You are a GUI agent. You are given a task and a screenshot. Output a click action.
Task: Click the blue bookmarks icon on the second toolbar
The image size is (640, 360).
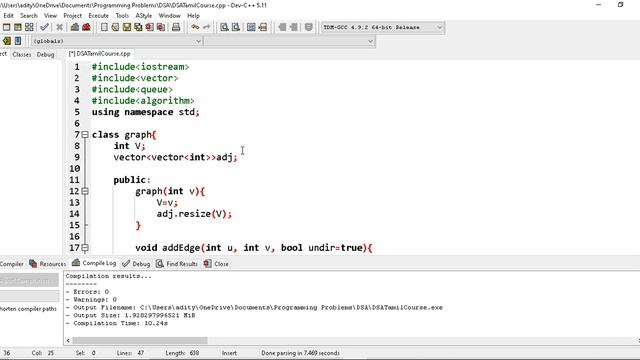pyautogui.click(x=18, y=41)
